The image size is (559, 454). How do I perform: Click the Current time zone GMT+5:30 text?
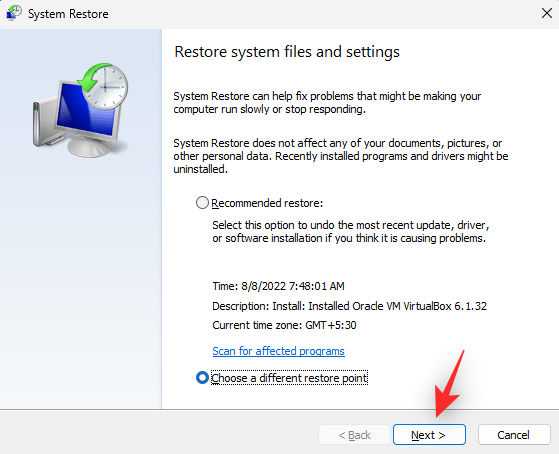[284, 325]
